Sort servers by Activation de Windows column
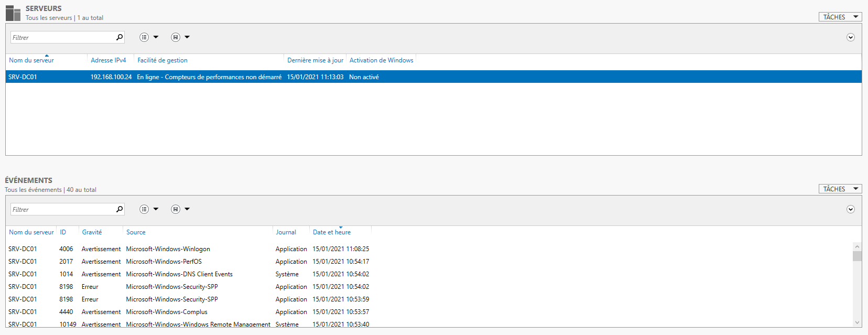 [x=381, y=60]
